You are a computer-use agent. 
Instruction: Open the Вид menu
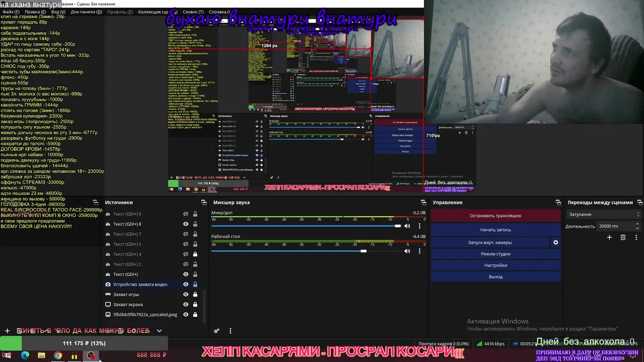58,12
